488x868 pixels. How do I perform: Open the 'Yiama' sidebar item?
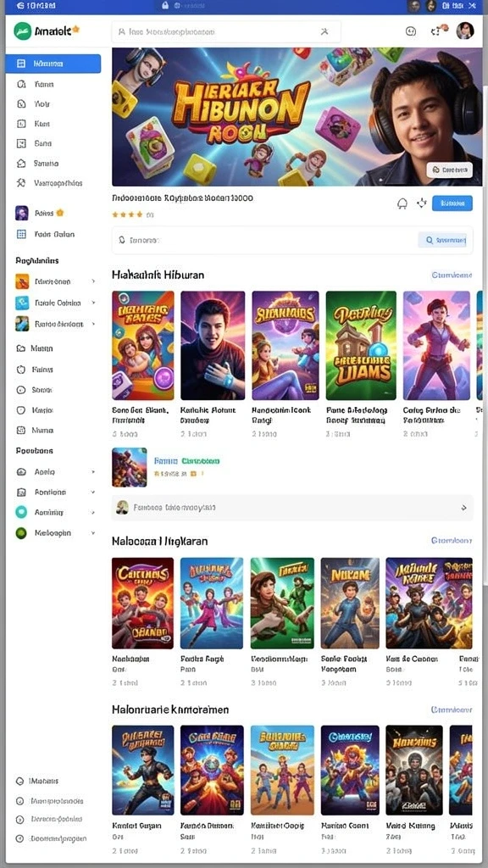43,84
